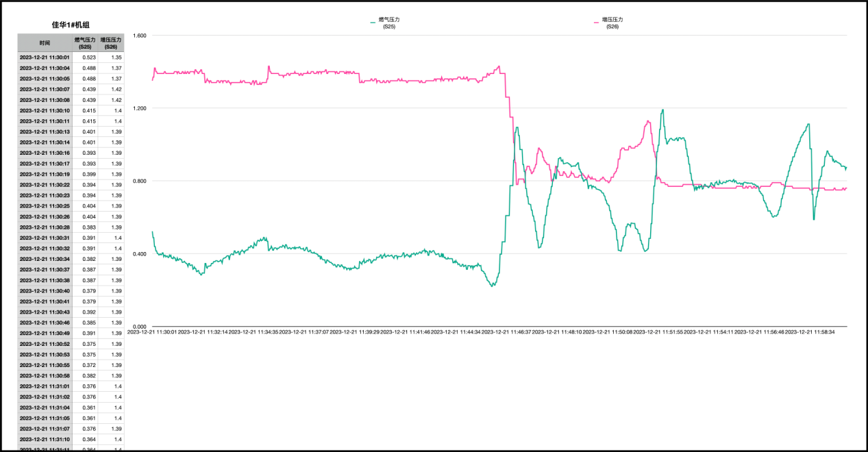Select the 2023-12-21 11:31:01 time cell
The image size is (868, 452).
tap(45, 386)
